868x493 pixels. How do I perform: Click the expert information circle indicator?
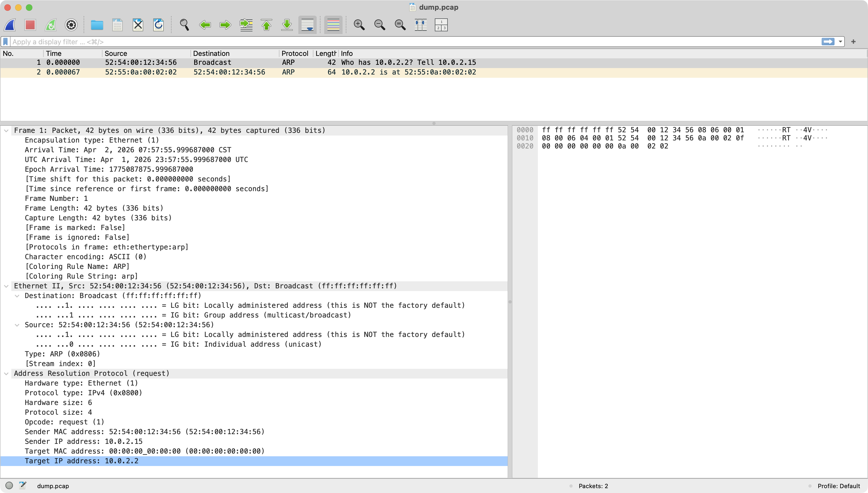[x=9, y=485]
